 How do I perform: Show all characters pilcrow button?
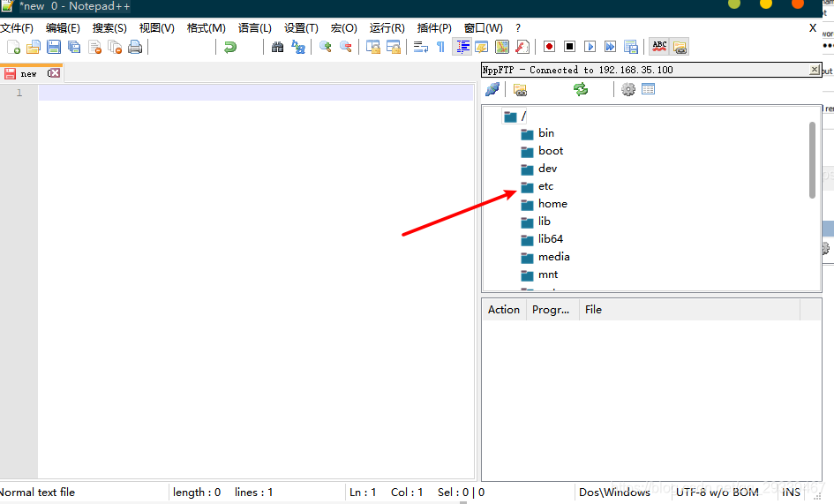pos(440,47)
